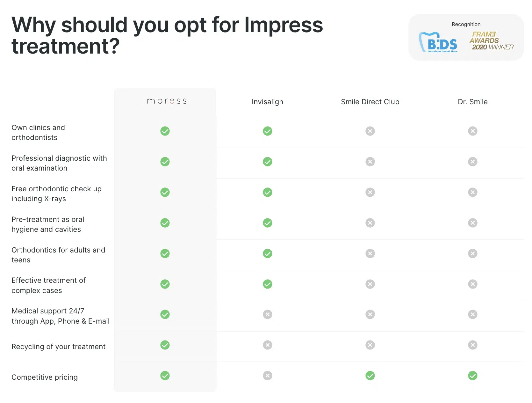
Task: Click the BDS Barcelona Dental Show logo
Action: click(438, 42)
